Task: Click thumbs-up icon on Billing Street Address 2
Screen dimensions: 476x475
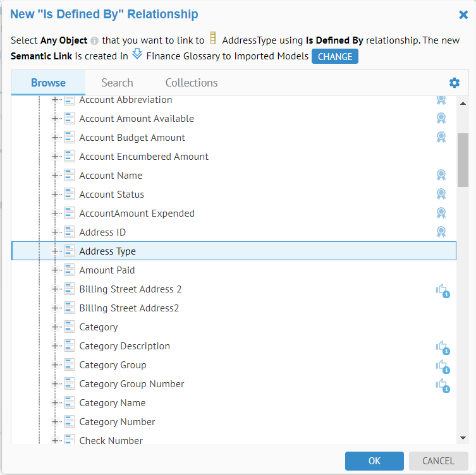Action: [x=442, y=289]
